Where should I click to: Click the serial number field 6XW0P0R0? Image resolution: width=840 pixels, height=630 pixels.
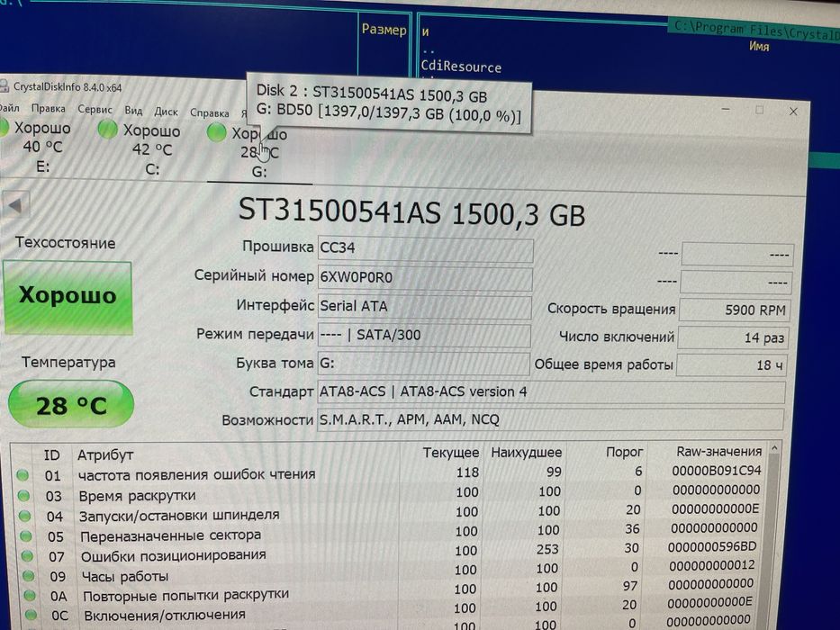[425, 277]
